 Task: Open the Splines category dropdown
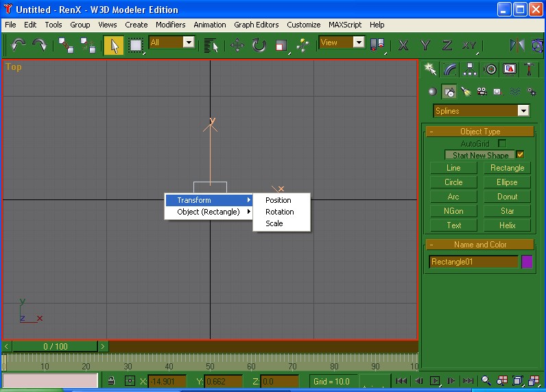coord(523,111)
